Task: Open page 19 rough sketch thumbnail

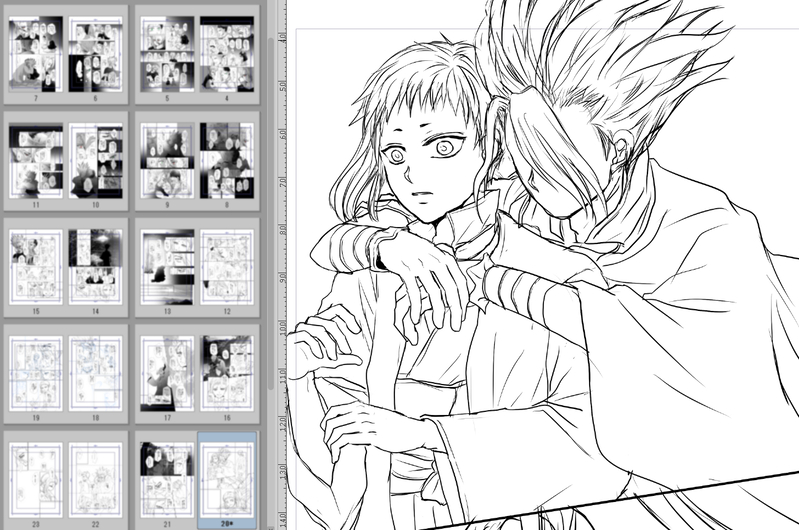Action: click(36, 374)
